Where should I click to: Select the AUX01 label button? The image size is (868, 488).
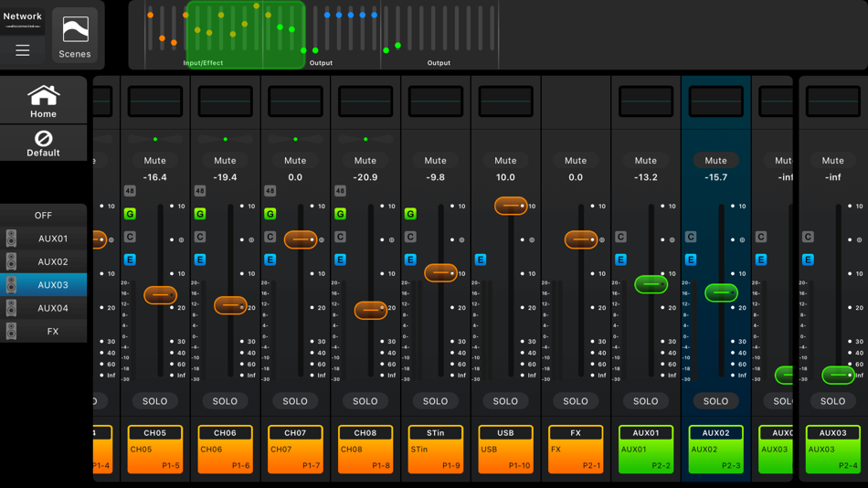point(646,450)
